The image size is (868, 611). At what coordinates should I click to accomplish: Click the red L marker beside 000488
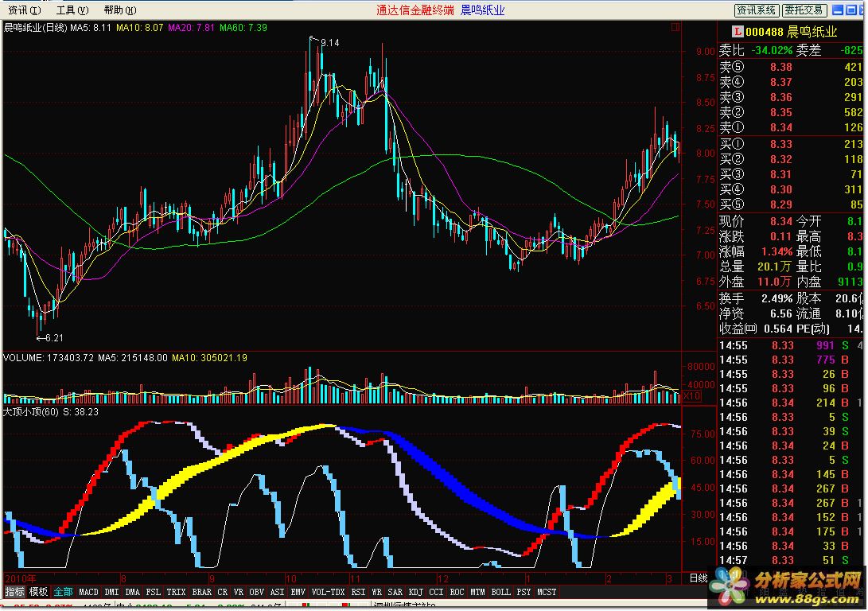point(737,32)
